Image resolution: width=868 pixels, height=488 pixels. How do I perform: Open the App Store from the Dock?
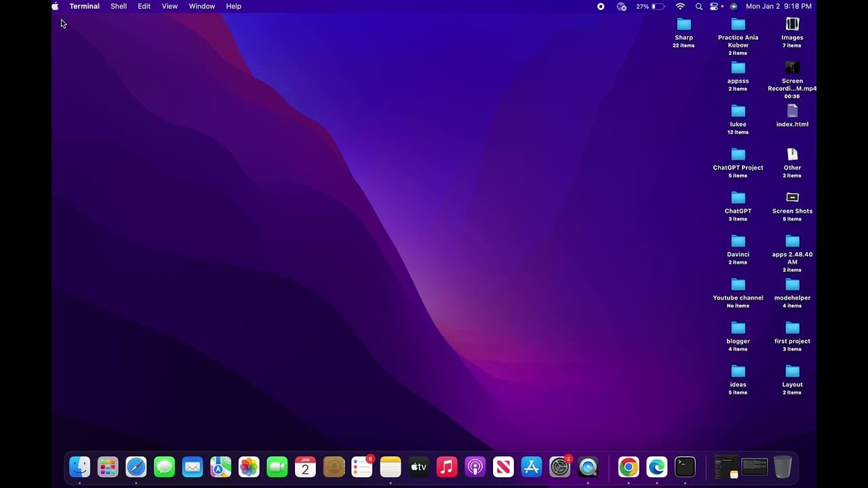click(x=532, y=467)
